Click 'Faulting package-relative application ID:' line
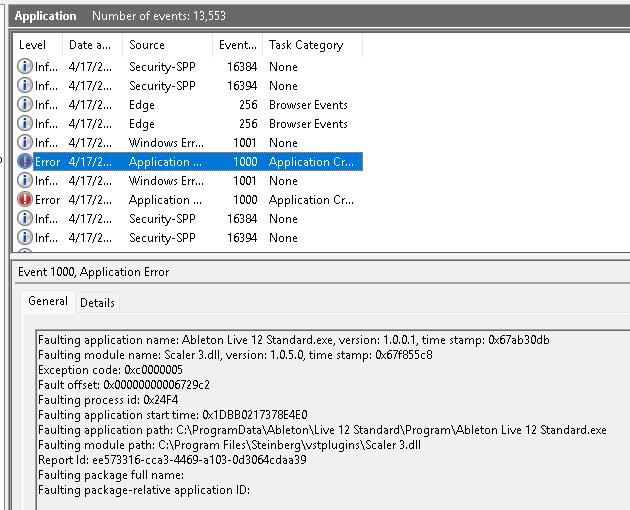The image size is (630, 510). pos(144,490)
